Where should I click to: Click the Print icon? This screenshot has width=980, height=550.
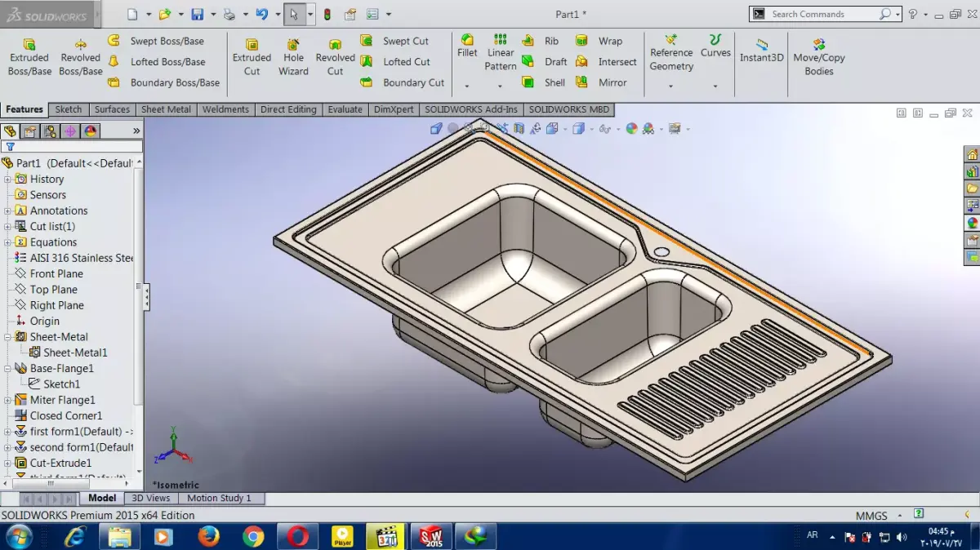click(229, 14)
